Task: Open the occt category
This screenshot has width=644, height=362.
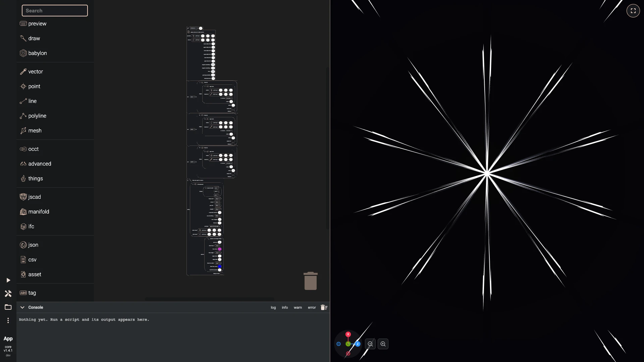Action: tap(55, 149)
